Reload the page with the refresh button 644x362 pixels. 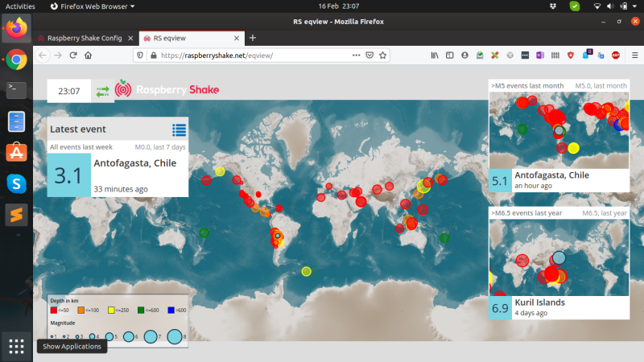[73, 56]
